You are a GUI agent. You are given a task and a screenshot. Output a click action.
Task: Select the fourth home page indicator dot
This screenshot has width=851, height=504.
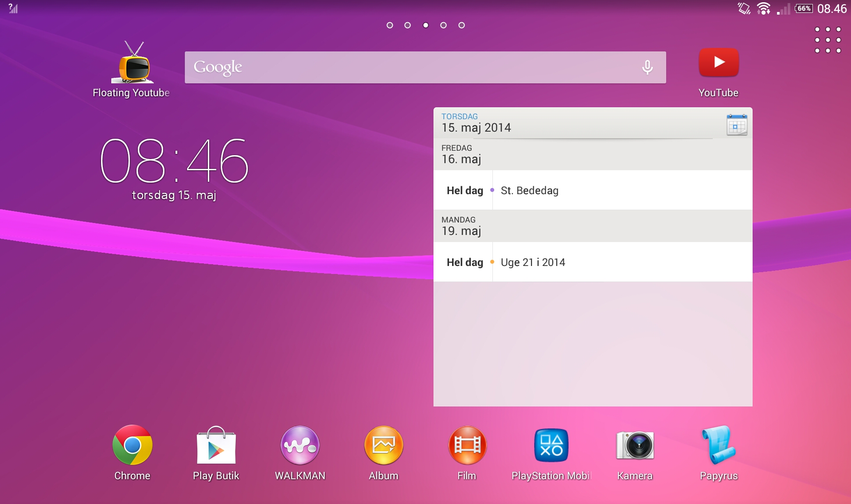(443, 25)
